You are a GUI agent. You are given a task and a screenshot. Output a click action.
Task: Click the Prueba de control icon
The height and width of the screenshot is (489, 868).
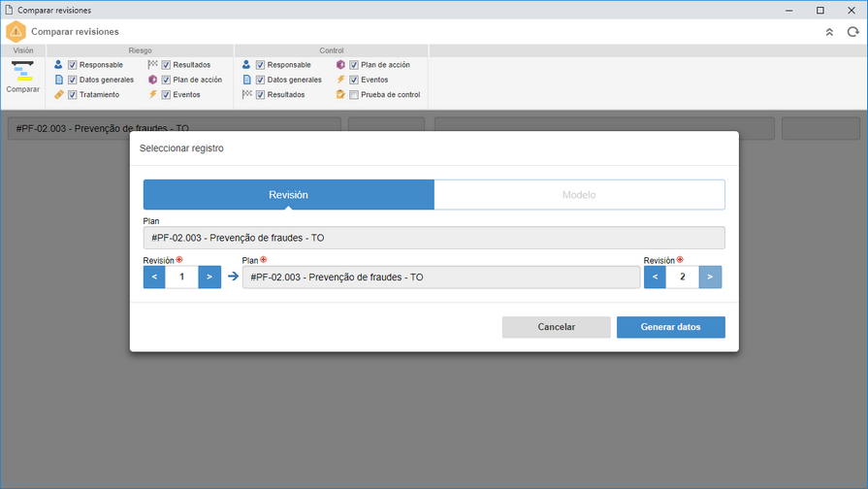tap(340, 95)
